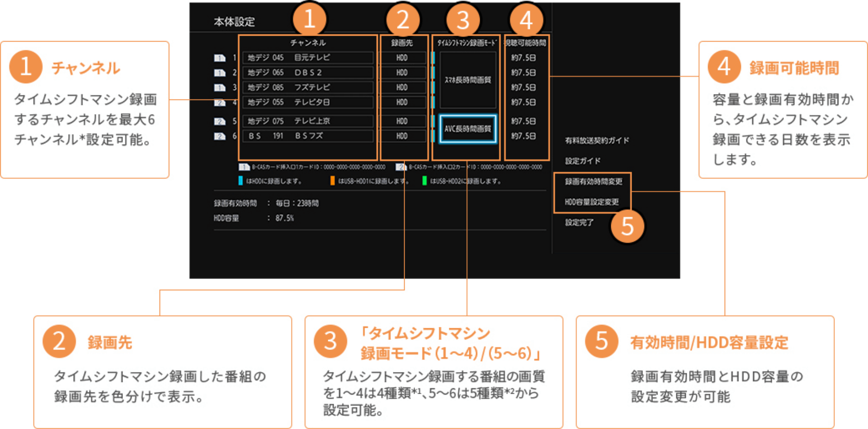
Task: Click the orange badge 5 near HDD容量設定変更
Action: (627, 226)
